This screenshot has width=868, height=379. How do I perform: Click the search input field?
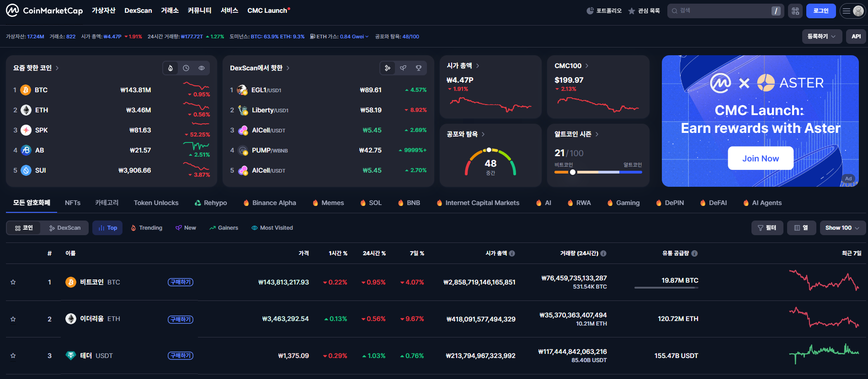point(725,11)
